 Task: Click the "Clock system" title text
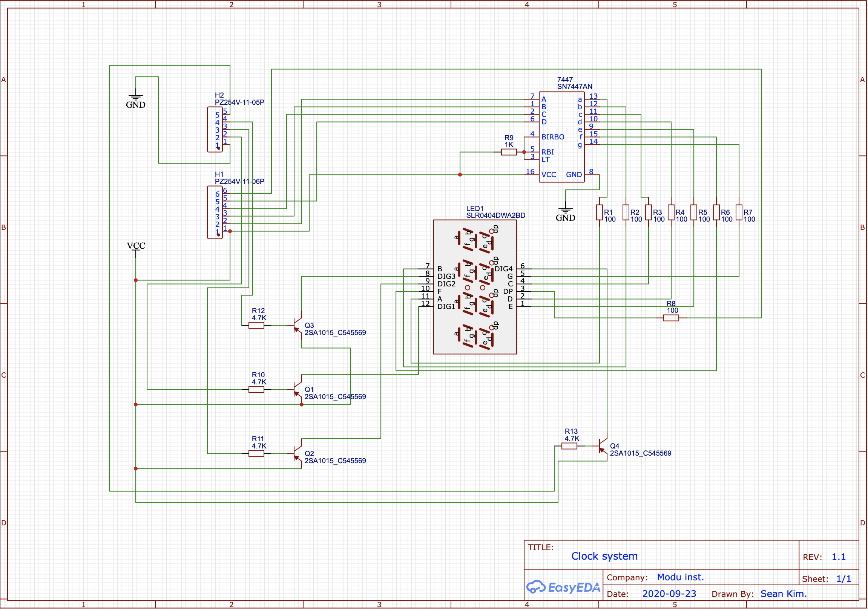coord(604,557)
